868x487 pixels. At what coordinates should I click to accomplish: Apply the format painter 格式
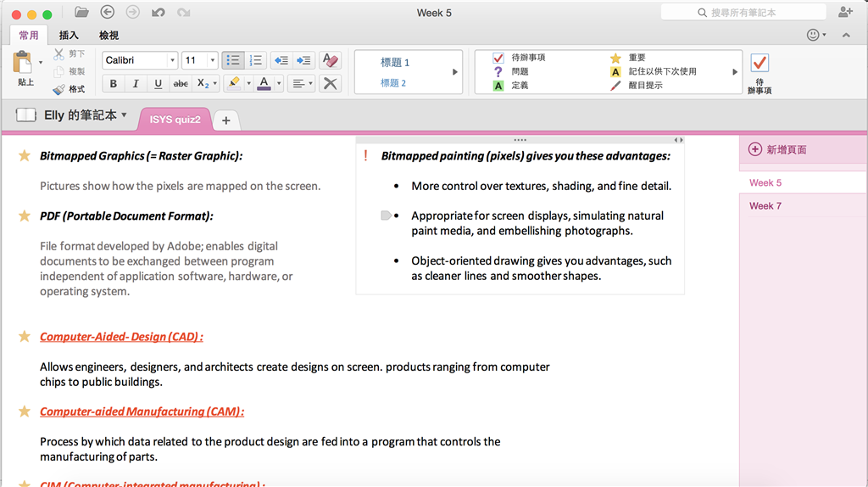point(70,89)
